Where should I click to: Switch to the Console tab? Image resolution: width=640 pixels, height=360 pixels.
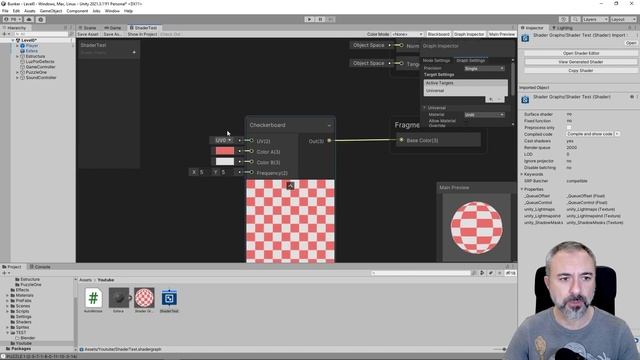coord(40,267)
